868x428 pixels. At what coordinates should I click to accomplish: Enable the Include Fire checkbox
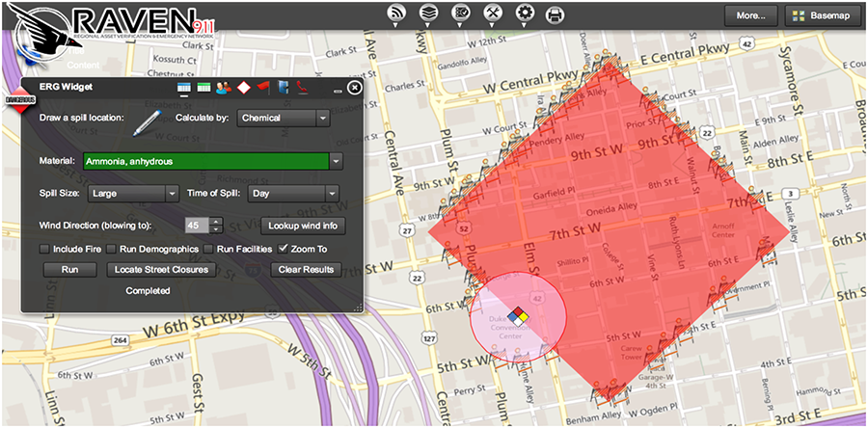(x=44, y=250)
